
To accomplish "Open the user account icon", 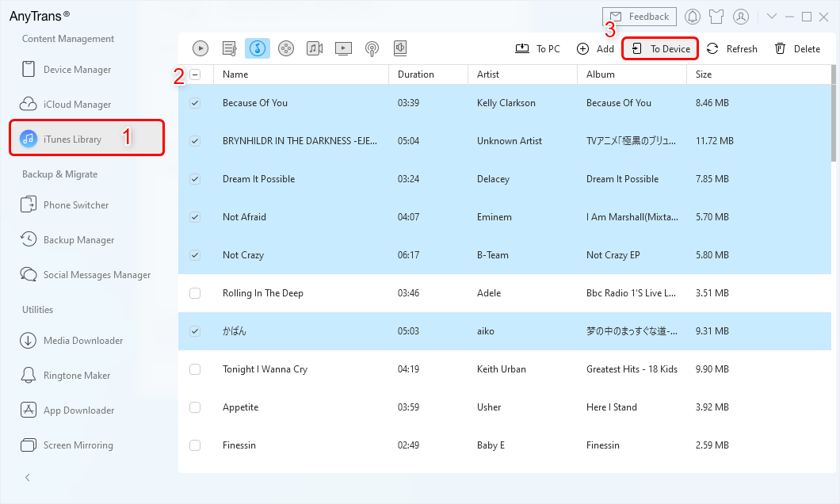I will [741, 17].
